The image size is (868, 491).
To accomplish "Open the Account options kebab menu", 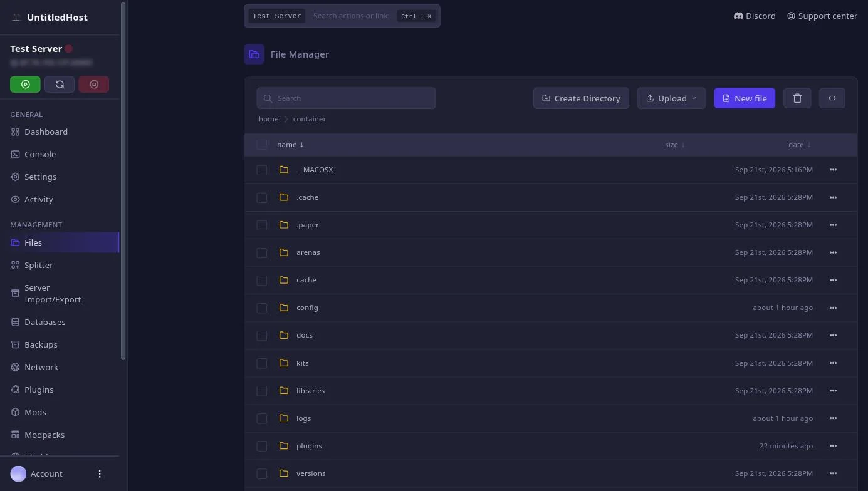I will point(100,474).
